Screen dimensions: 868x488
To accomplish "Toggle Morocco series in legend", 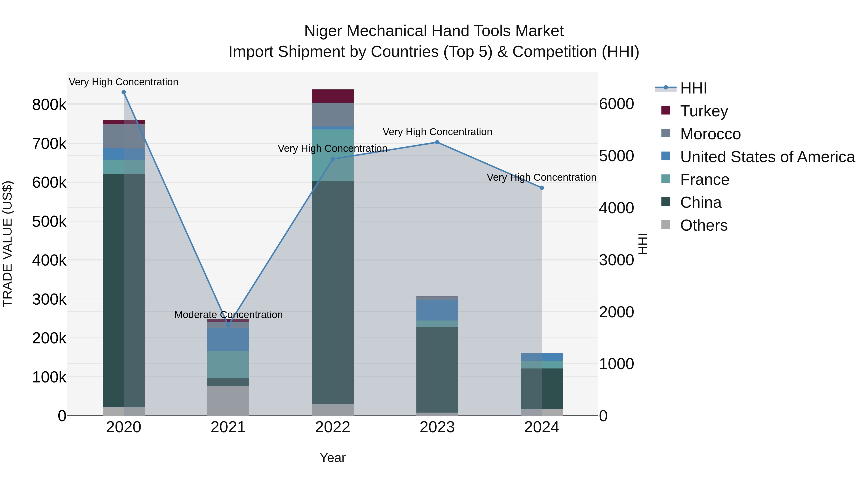I will click(x=701, y=134).
